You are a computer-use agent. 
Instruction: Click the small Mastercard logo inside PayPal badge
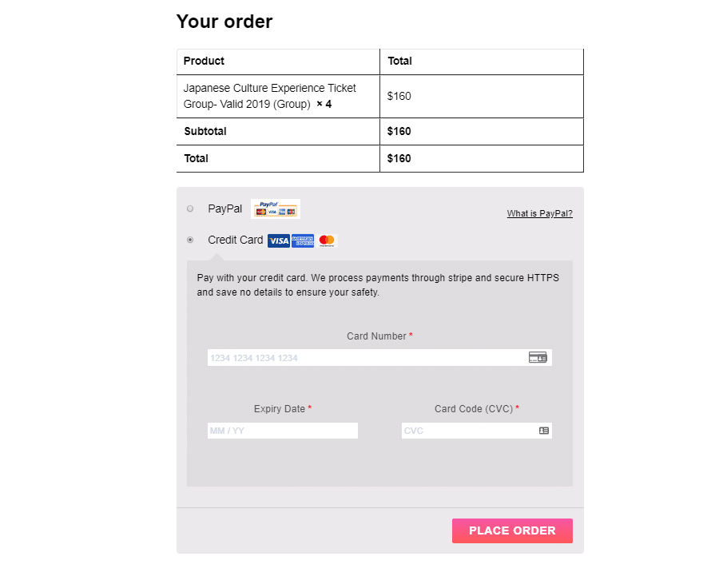click(260, 212)
